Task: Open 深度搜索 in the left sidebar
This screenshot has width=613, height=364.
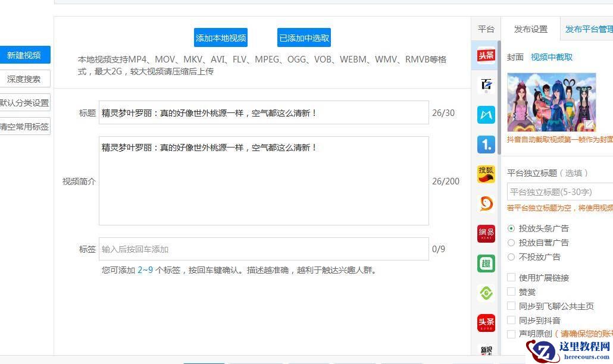Action: coord(24,79)
